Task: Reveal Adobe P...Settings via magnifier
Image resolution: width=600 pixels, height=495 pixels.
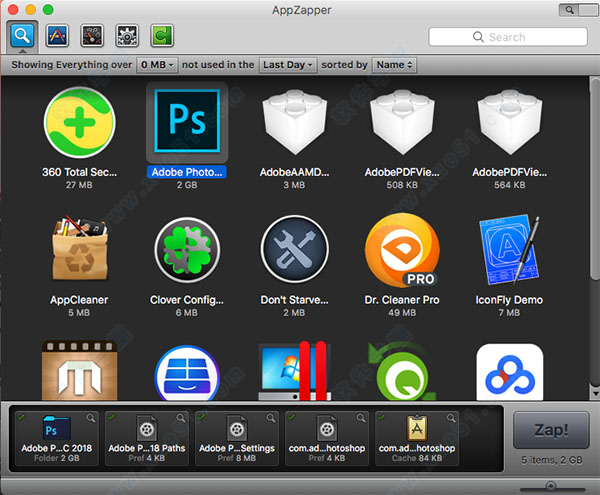Action: [271, 418]
